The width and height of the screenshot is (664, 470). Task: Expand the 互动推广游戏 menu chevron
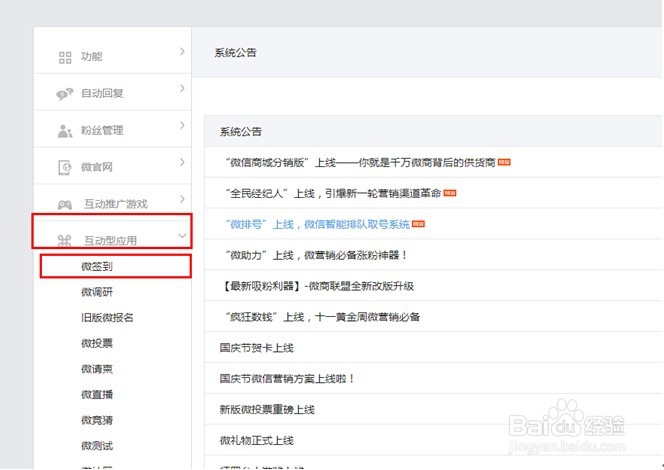[x=182, y=199]
